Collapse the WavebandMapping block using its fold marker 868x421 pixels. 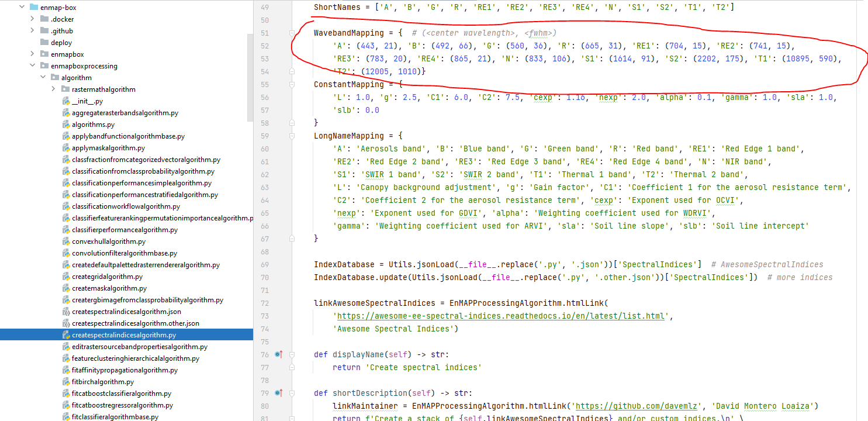click(292, 33)
